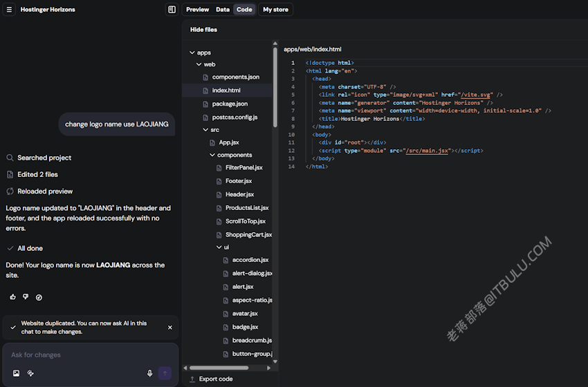The height and width of the screenshot is (387, 588).
Task: Collapse the src folder
Action: 205,130
